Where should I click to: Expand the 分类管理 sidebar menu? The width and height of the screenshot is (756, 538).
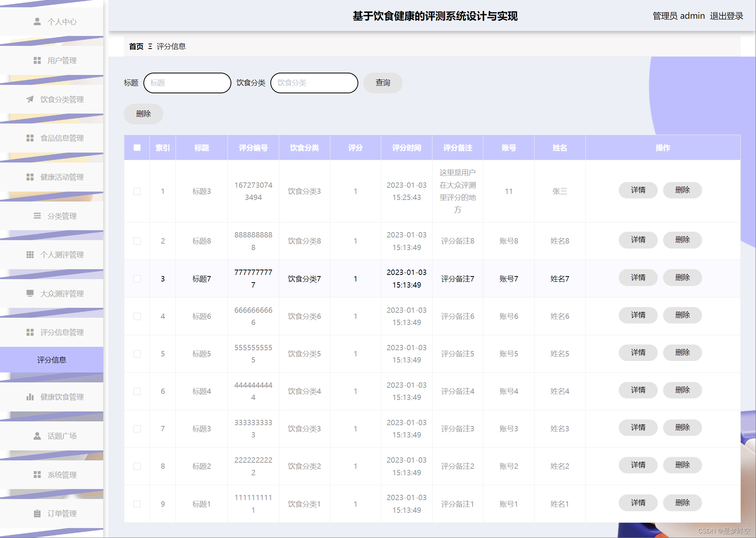click(x=52, y=216)
